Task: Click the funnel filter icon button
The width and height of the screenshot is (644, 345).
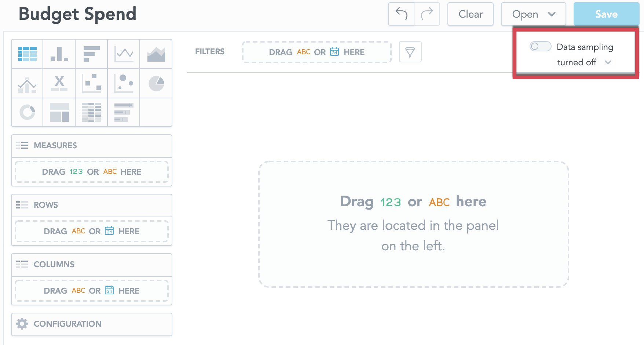Action: pos(410,52)
